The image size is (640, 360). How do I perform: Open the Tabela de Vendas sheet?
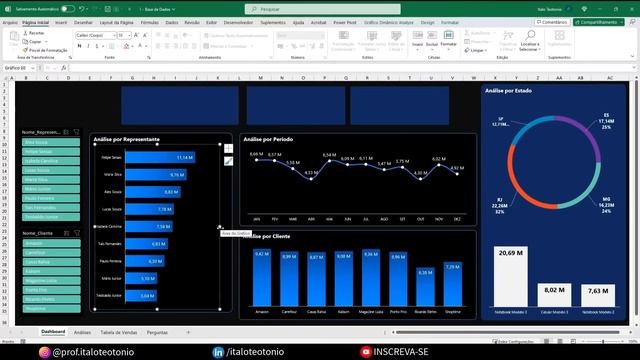118,333
